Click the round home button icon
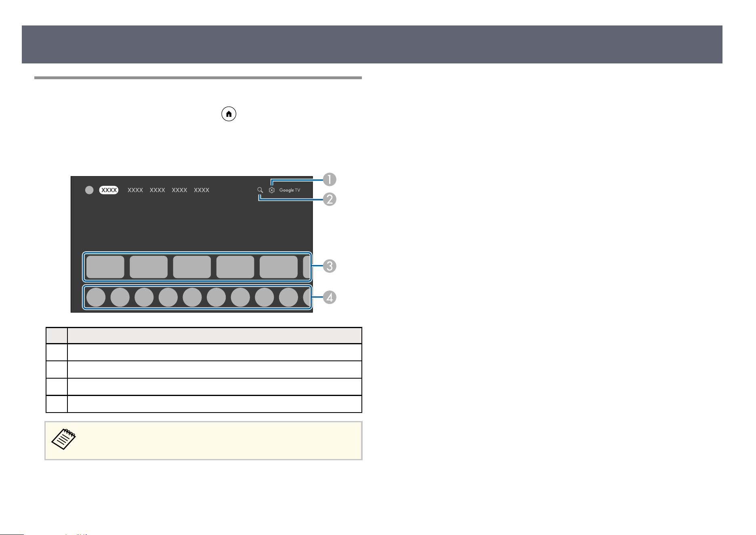The width and height of the screenshot is (756, 535). pyautogui.click(x=229, y=114)
